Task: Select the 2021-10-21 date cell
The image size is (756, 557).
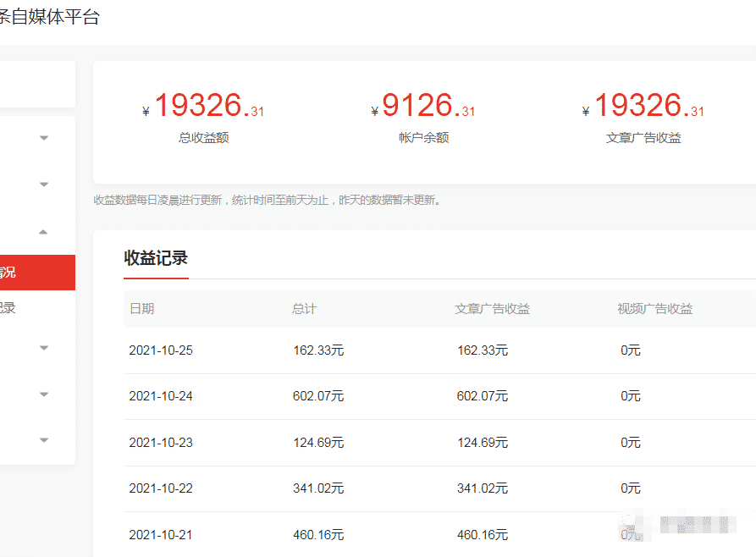Action: [161, 534]
